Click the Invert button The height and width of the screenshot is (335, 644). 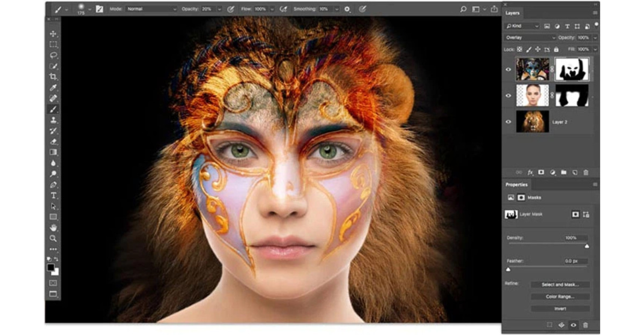[x=560, y=309]
